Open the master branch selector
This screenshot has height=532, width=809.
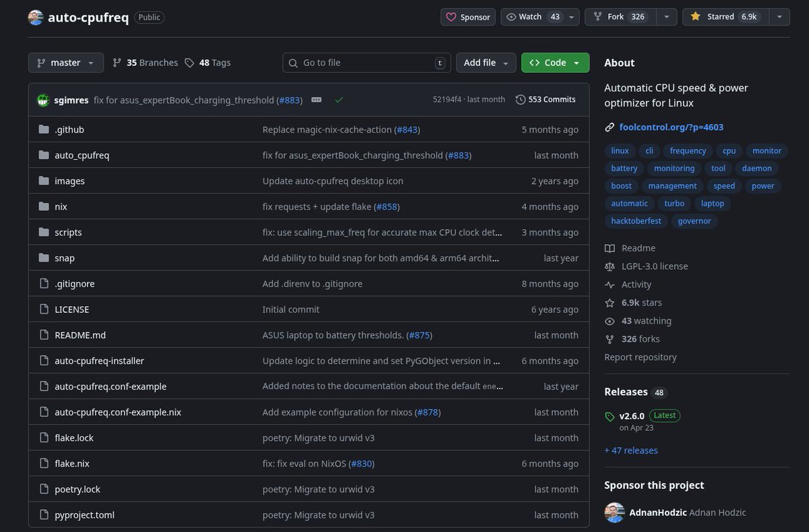pos(66,63)
